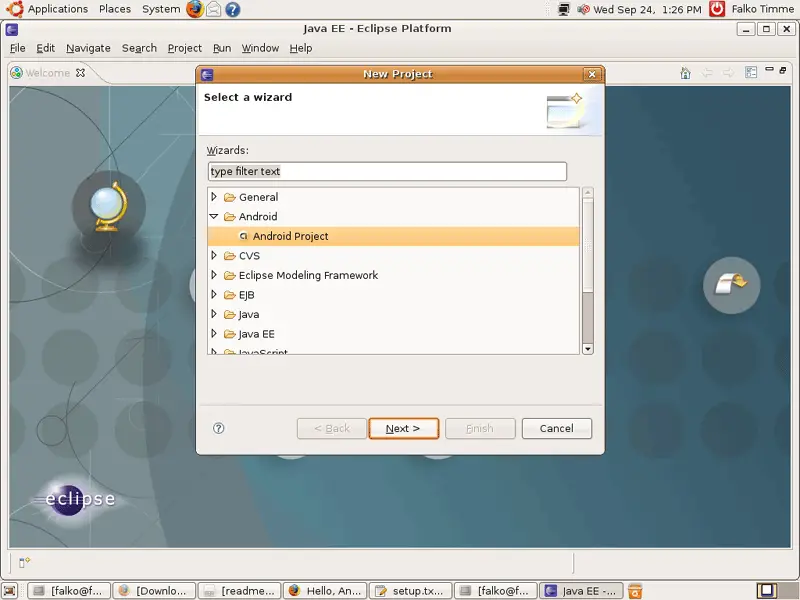
Task: Open the mail envelope launcher icon
Action: [x=213, y=10]
